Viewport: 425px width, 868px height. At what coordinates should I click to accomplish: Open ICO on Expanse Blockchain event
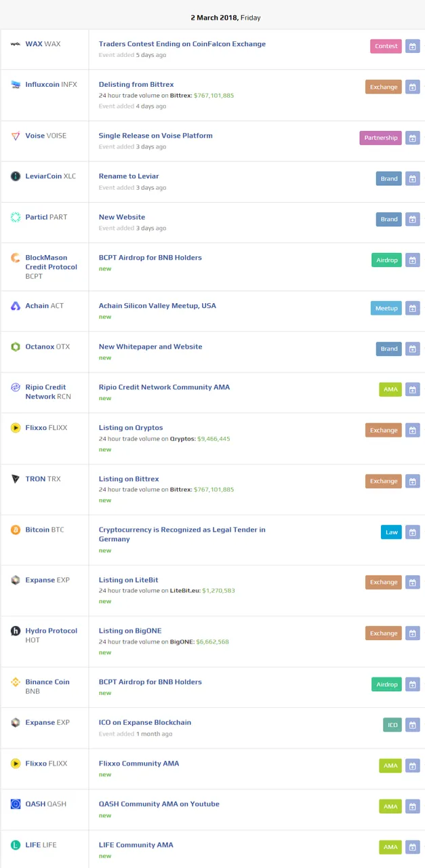145,723
